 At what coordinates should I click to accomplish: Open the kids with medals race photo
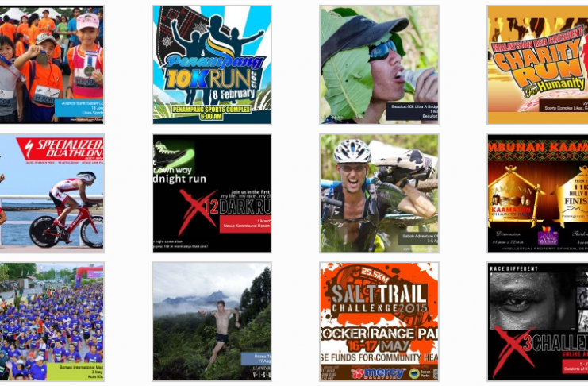click(52, 64)
